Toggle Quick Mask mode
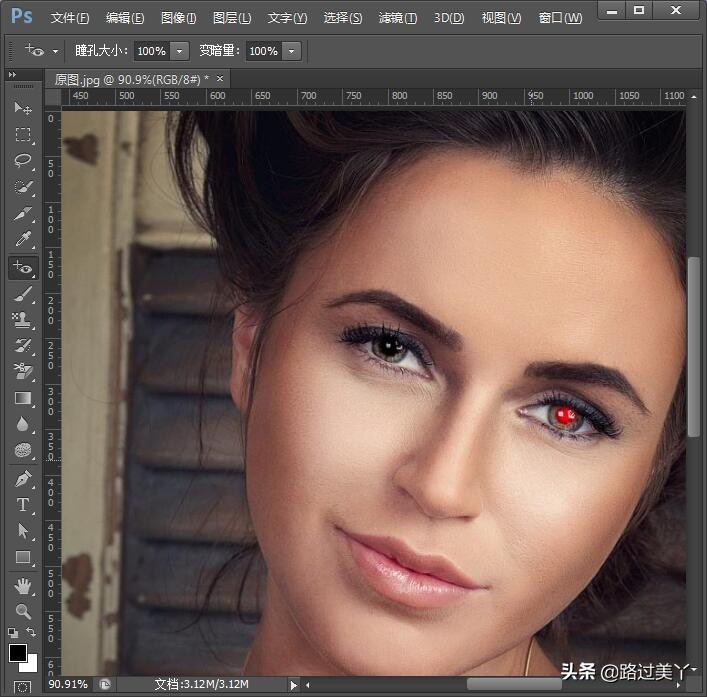Screen dimensions: 707x697 (23, 687)
